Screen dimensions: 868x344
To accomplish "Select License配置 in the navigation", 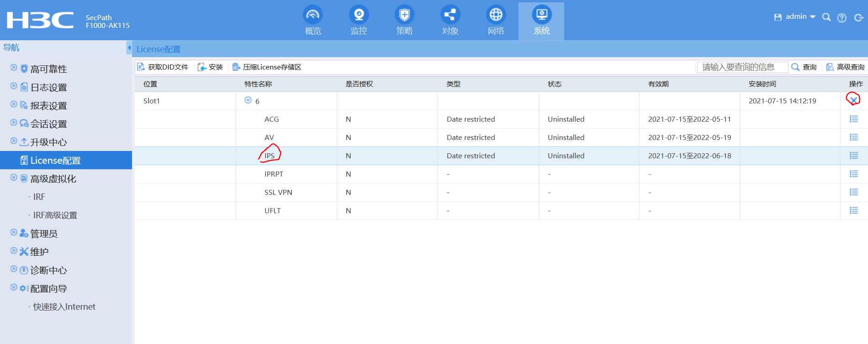I will point(66,160).
